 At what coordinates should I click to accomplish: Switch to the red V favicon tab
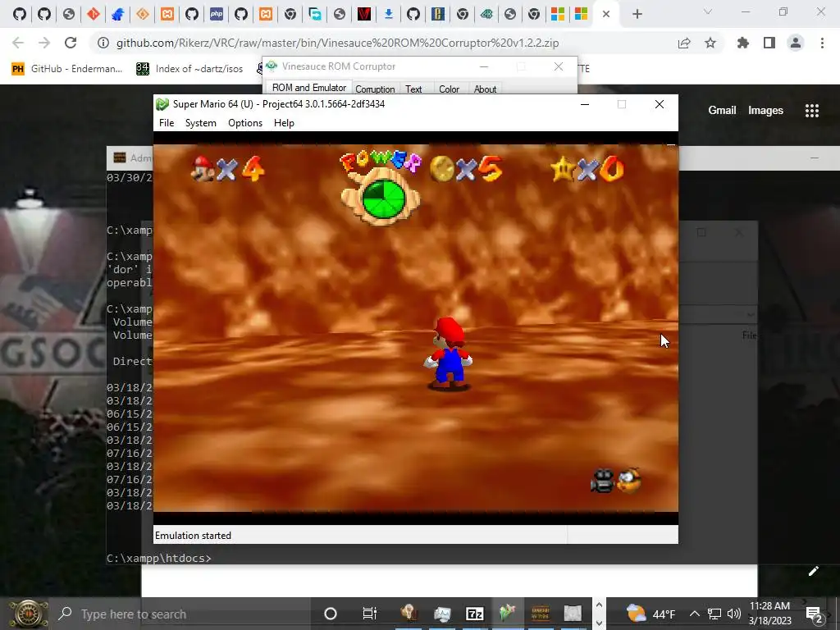364,14
